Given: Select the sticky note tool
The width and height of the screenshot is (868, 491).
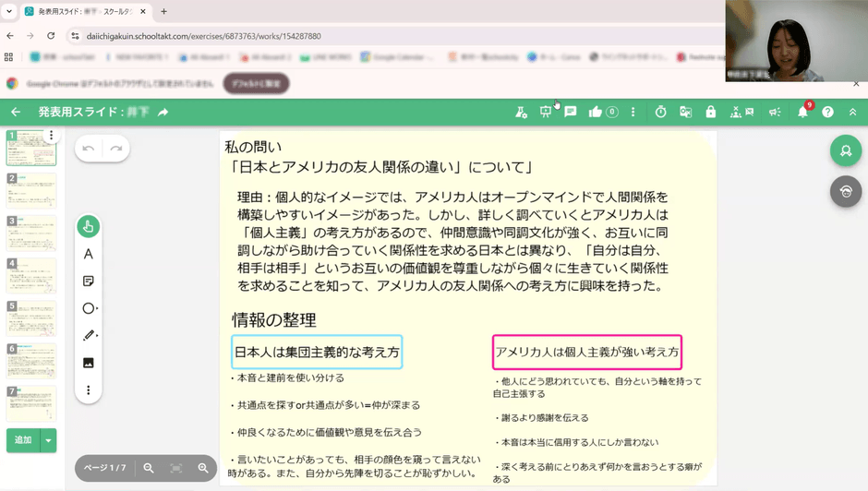Looking at the screenshot, I should pos(88,281).
